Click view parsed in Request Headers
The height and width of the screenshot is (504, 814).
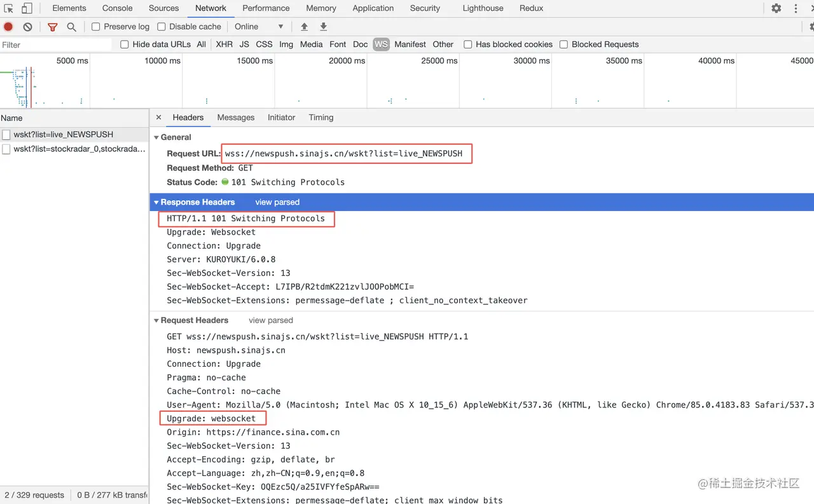tap(271, 320)
